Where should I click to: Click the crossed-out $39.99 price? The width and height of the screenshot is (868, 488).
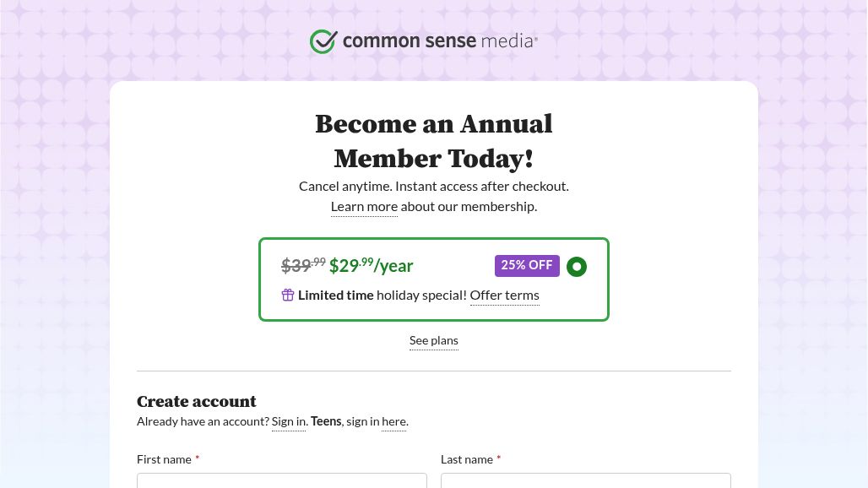(x=302, y=266)
